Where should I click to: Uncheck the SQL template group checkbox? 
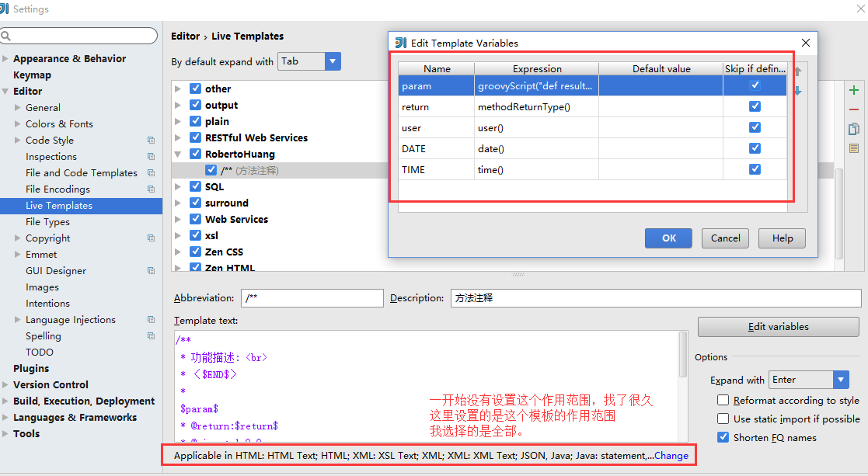coord(195,186)
